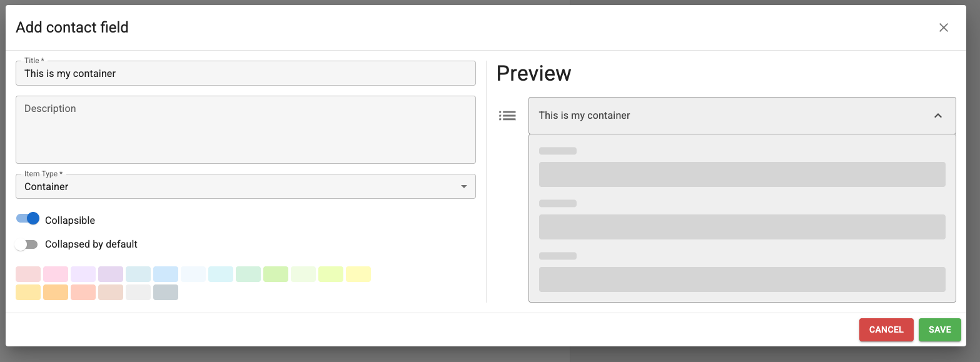Choose the orange color swatch
Screen dimensions: 980x362
tap(56, 292)
